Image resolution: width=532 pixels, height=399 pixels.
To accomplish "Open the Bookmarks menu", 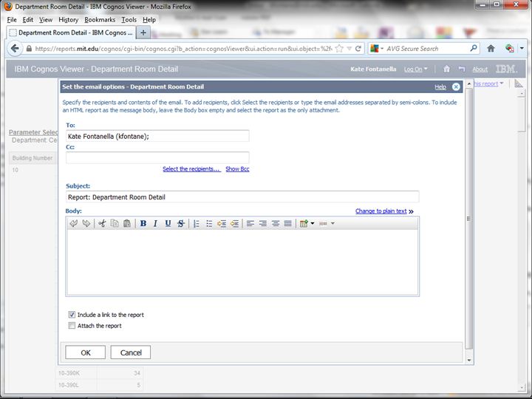I will click(99, 20).
